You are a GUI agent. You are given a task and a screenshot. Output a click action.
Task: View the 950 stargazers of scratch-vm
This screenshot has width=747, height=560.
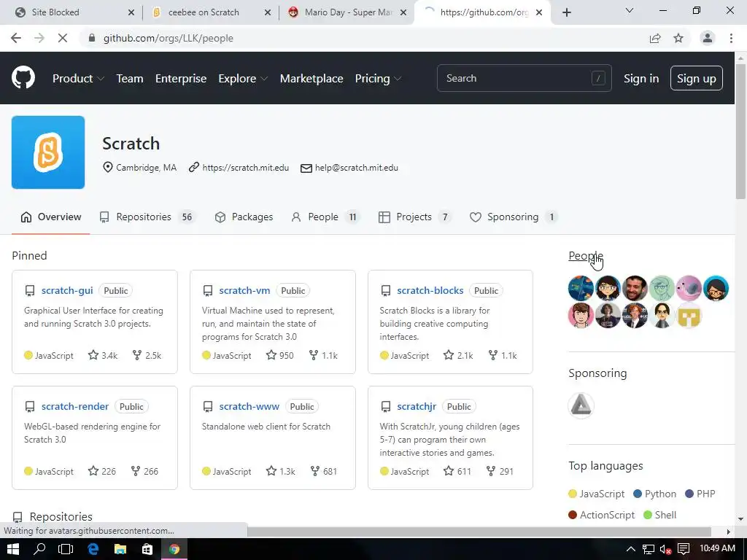(280, 355)
